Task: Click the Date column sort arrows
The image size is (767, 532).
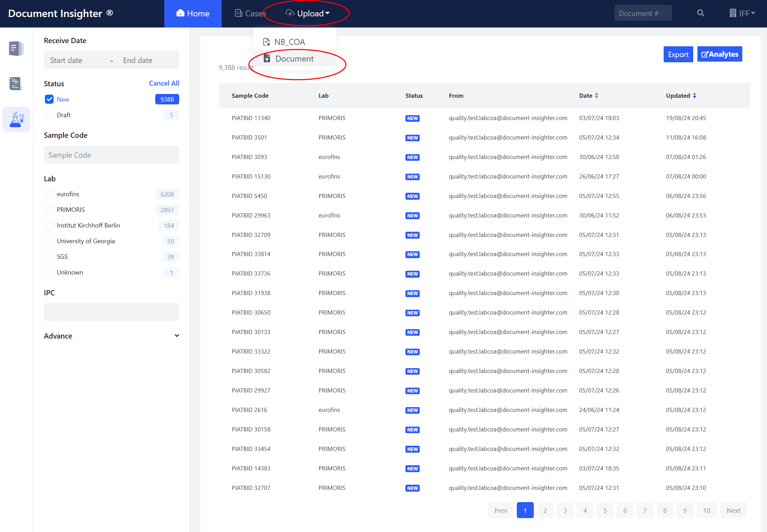Action: (x=596, y=96)
